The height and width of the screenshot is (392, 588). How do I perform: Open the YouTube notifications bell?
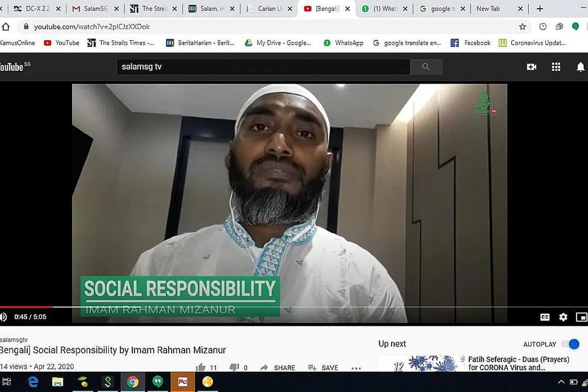580,67
